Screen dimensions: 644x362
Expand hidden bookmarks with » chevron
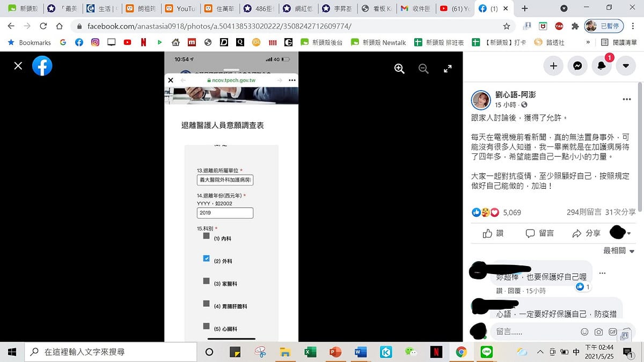(x=588, y=42)
